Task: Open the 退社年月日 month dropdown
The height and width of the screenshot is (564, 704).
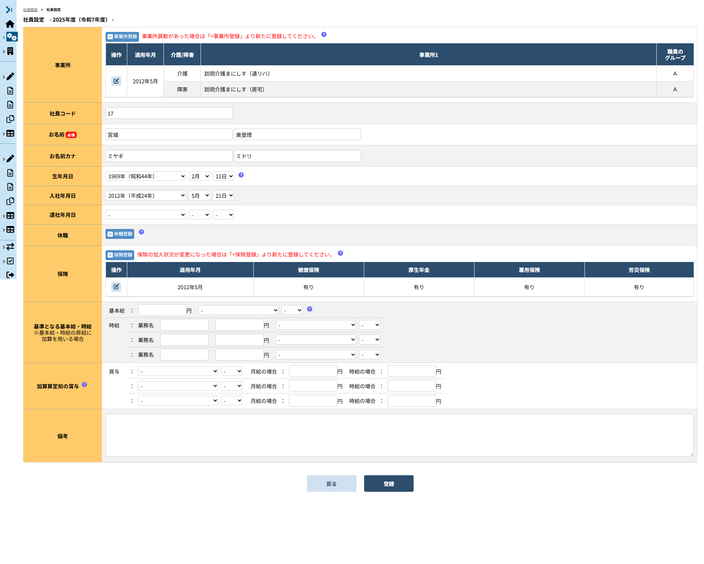Action: [x=199, y=215]
